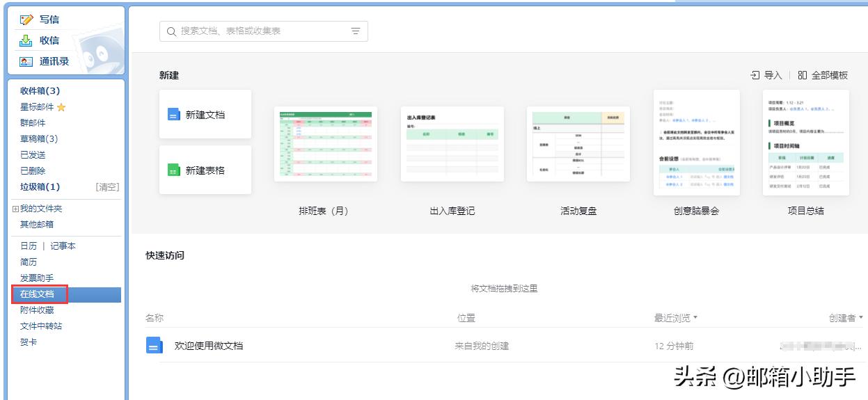Screen dimensions: 868x400
Task: Open 其他邮箱 in the sidebar
Action: pyautogui.click(x=37, y=225)
